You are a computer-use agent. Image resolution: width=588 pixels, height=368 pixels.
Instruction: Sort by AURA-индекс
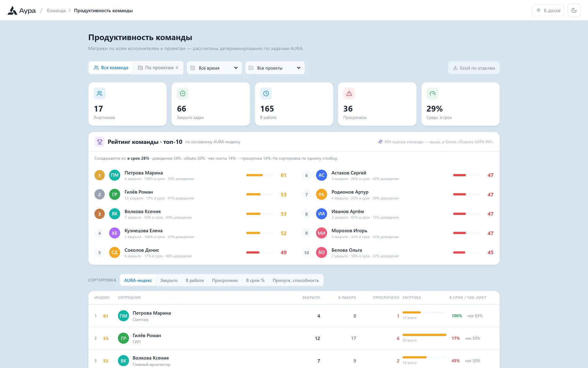tap(138, 280)
